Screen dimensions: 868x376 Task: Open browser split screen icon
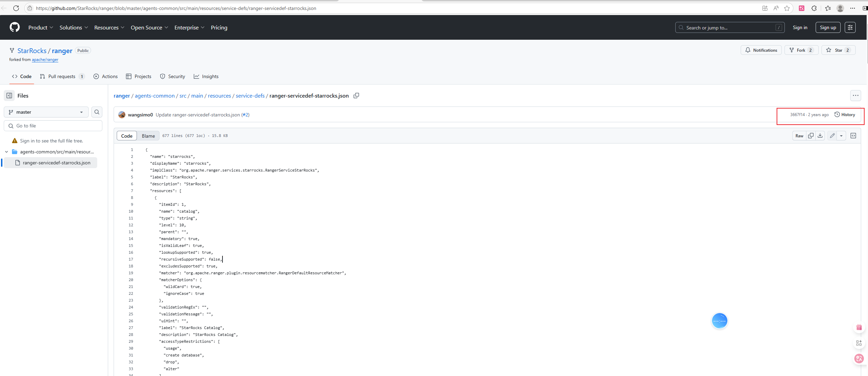coord(765,8)
